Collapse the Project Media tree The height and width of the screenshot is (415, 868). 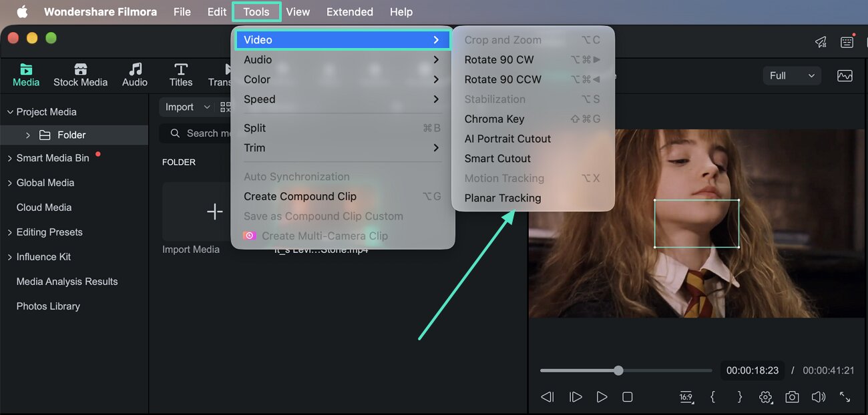tap(10, 112)
